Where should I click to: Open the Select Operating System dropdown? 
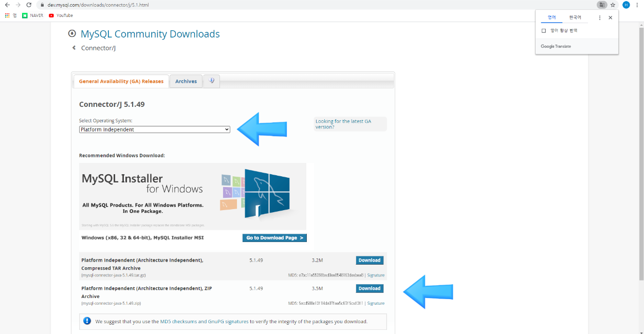(x=155, y=129)
